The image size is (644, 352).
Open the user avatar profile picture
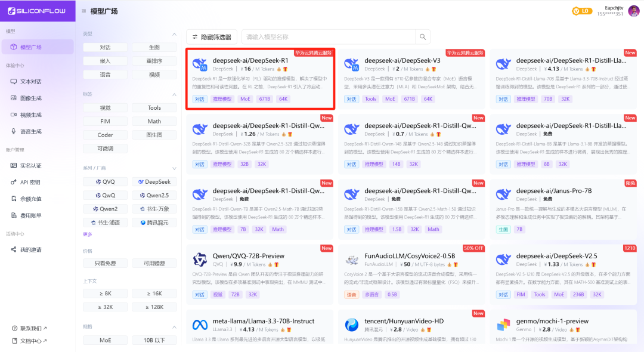coord(634,11)
